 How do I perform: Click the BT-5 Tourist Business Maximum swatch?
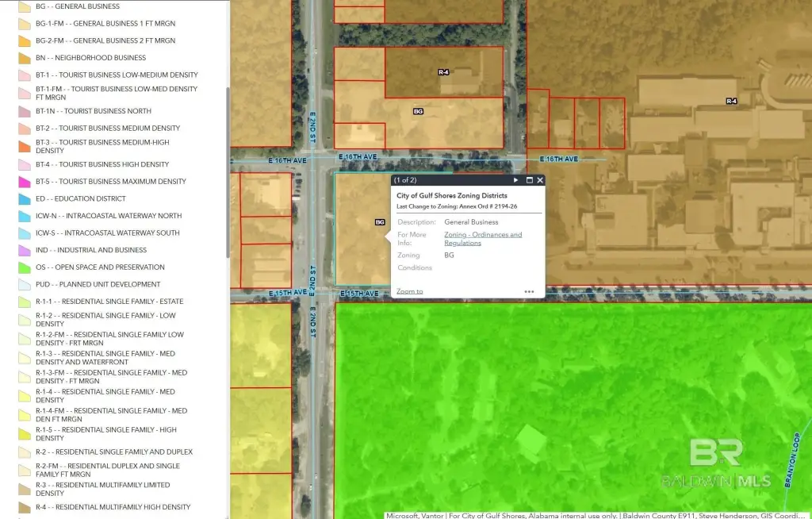(x=23, y=182)
